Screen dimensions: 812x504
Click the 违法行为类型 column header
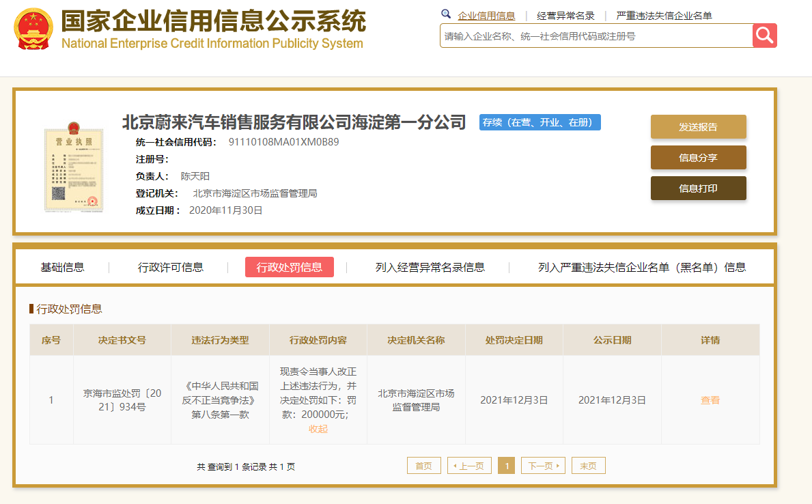[220, 340]
